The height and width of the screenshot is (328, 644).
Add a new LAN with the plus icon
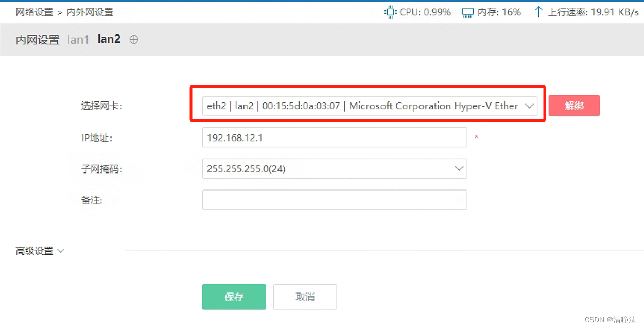coord(134,39)
